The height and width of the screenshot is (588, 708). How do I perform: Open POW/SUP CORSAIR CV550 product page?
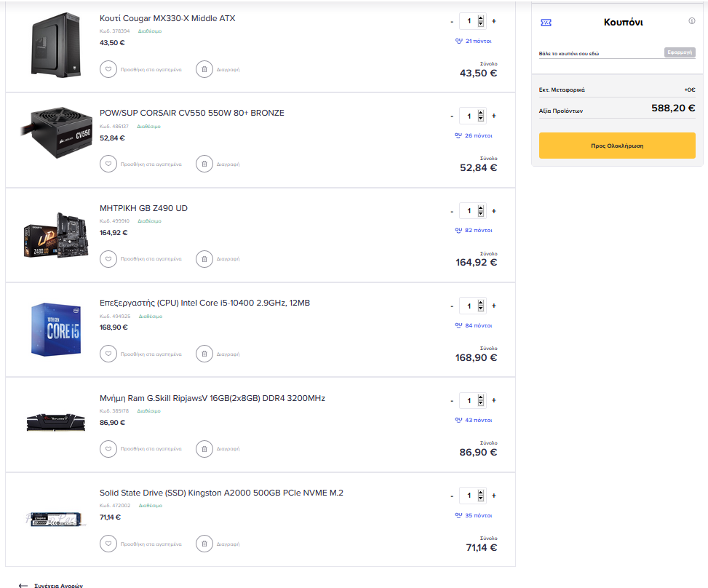click(192, 113)
